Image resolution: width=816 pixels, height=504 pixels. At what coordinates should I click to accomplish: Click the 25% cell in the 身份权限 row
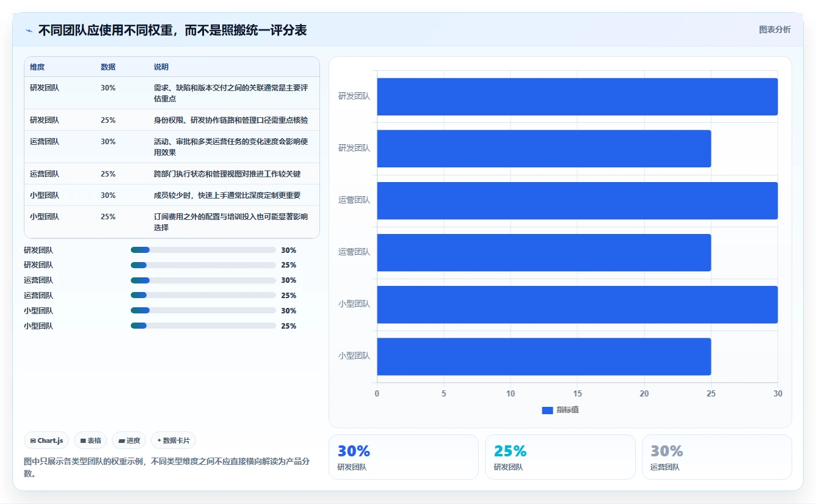tap(108, 120)
